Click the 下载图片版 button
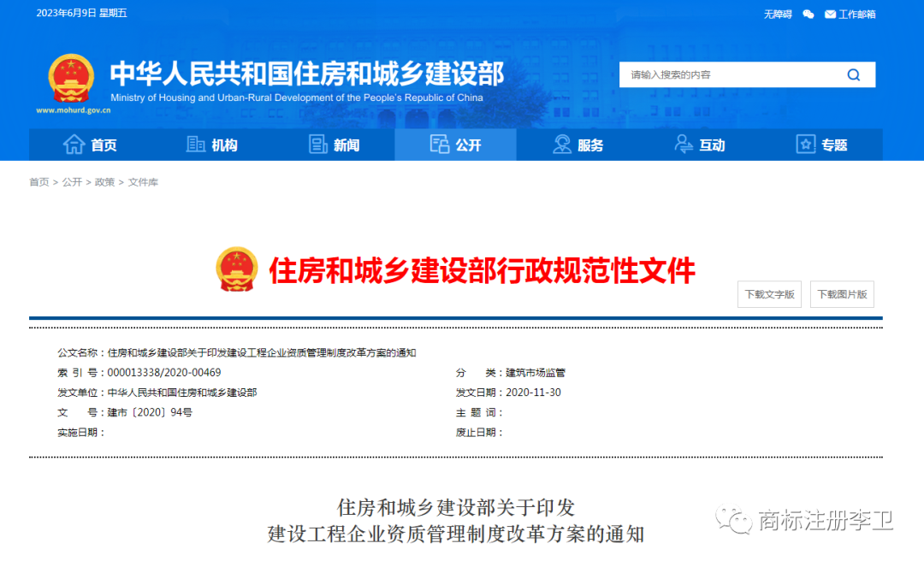 tap(842, 294)
